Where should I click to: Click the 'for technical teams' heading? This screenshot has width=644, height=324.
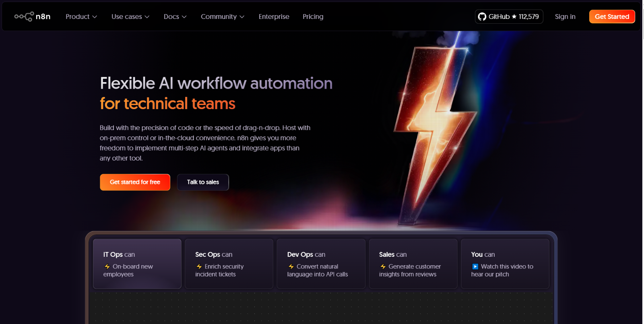coord(167,103)
